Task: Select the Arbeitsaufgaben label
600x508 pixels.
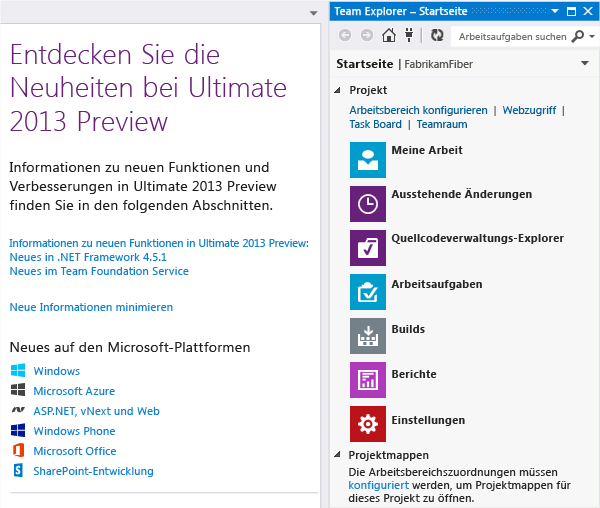Action: [x=437, y=284]
